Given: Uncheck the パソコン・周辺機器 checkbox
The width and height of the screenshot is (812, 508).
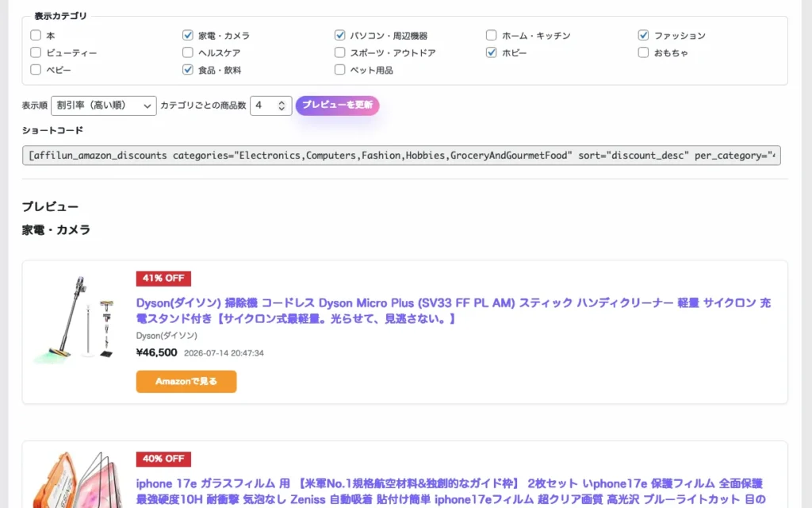Looking at the screenshot, I should pyautogui.click(x=339, y=35).
